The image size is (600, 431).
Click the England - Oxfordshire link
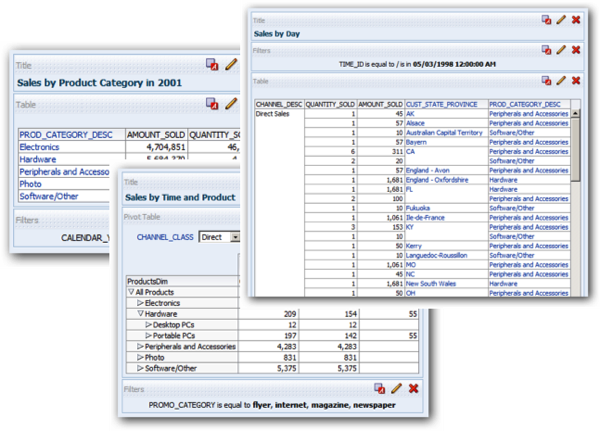click(x=437, y=180)
